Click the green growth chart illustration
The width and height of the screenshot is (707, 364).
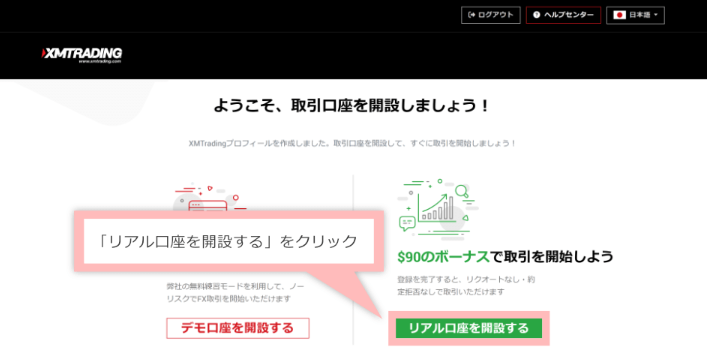tap(437, 208)
